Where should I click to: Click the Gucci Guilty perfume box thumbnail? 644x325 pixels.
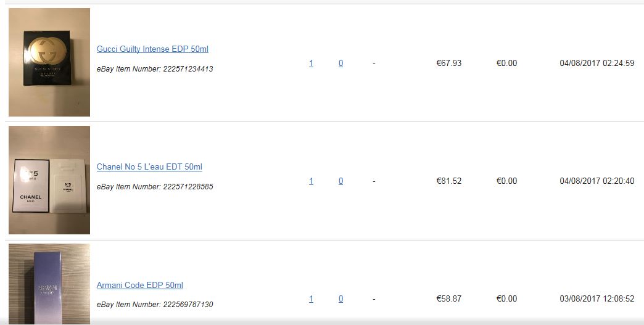(49, 62)
